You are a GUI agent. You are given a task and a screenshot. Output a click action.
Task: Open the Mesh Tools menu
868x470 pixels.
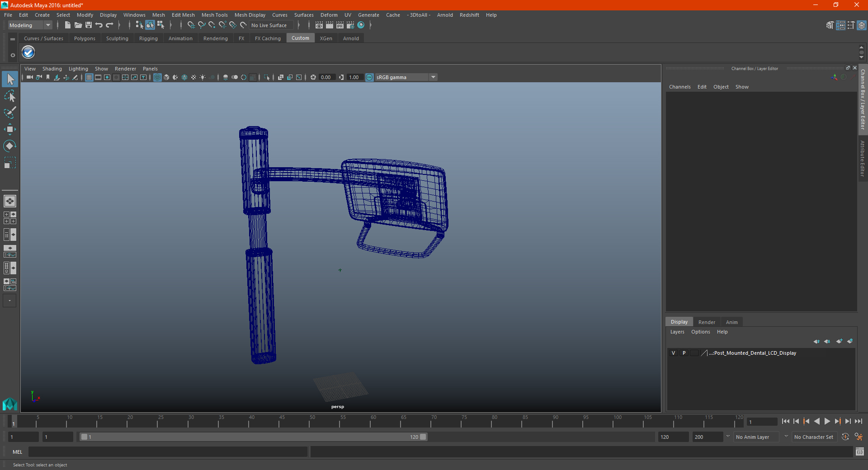tap(214, 15)
